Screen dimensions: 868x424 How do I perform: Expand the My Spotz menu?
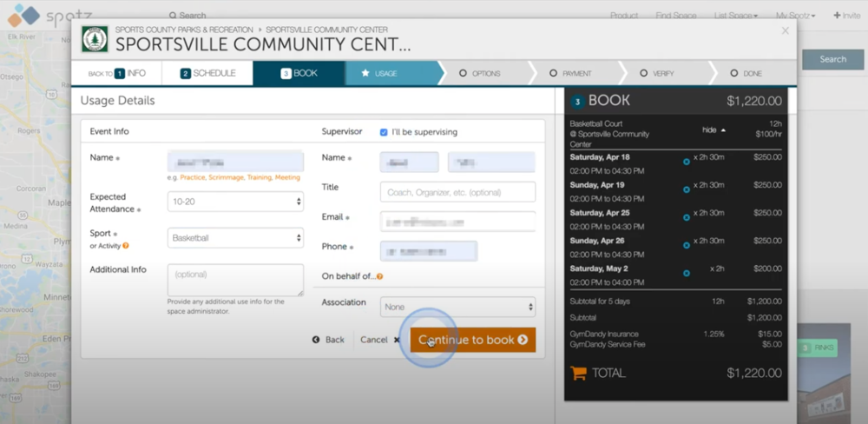point(795,16)
